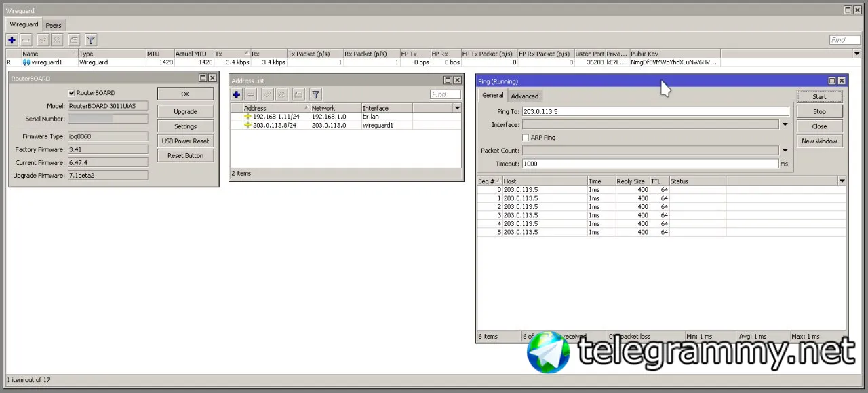Click the USB Power Reset button
Screen dimensions: 868x393
click(185, 141)
